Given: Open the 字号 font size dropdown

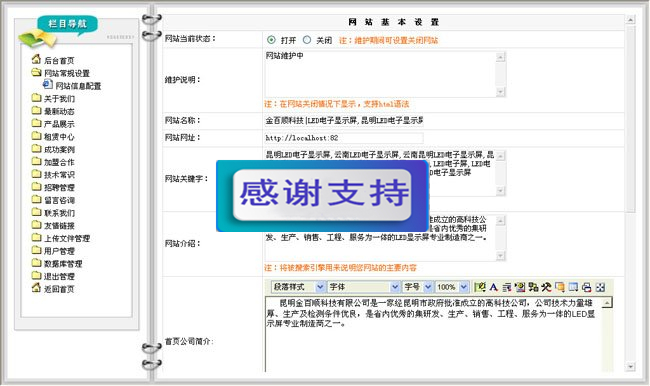Looking at the screenshot, I should click(417, 287).
